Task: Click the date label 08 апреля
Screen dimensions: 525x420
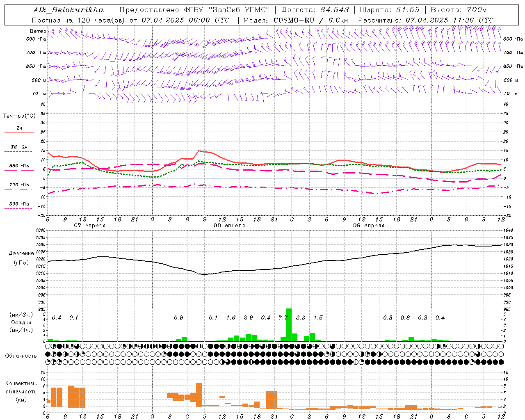Action: [x=229, y=226]
